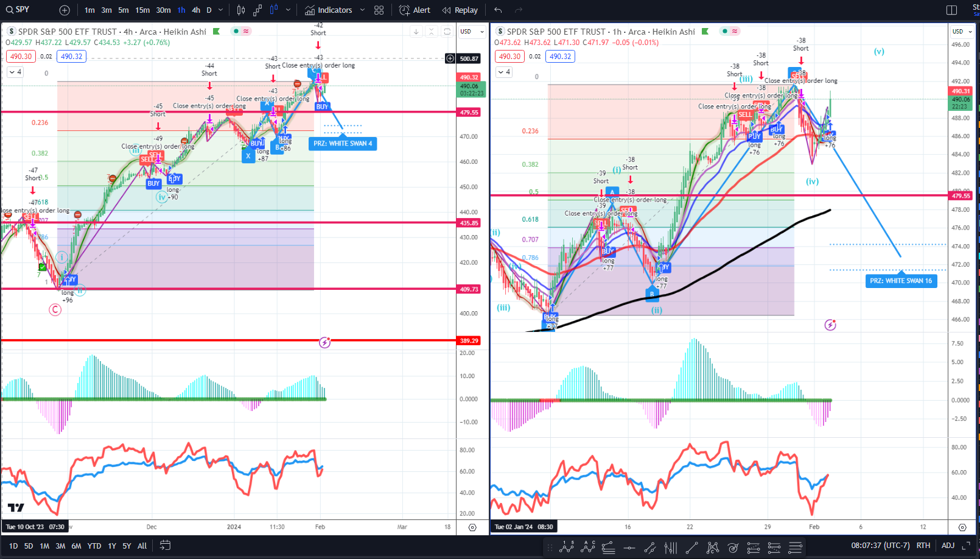Set the date range to 1D

(x=13, y=546)
